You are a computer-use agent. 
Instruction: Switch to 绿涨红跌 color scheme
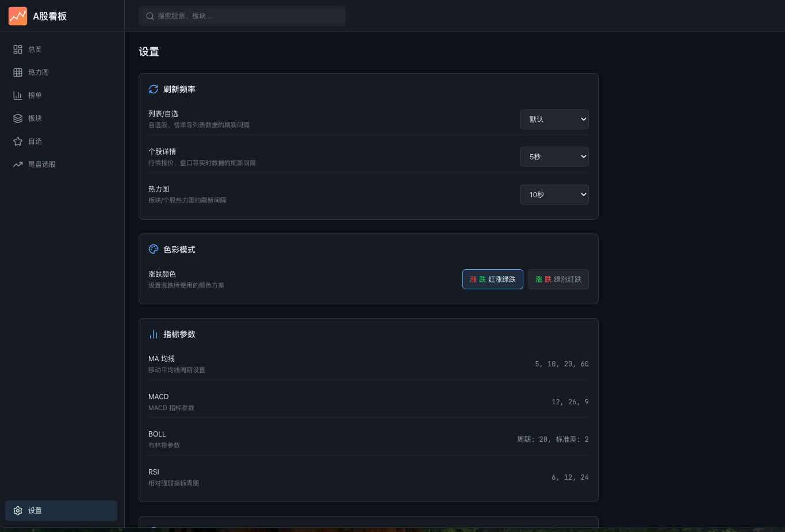pos(558,279)
